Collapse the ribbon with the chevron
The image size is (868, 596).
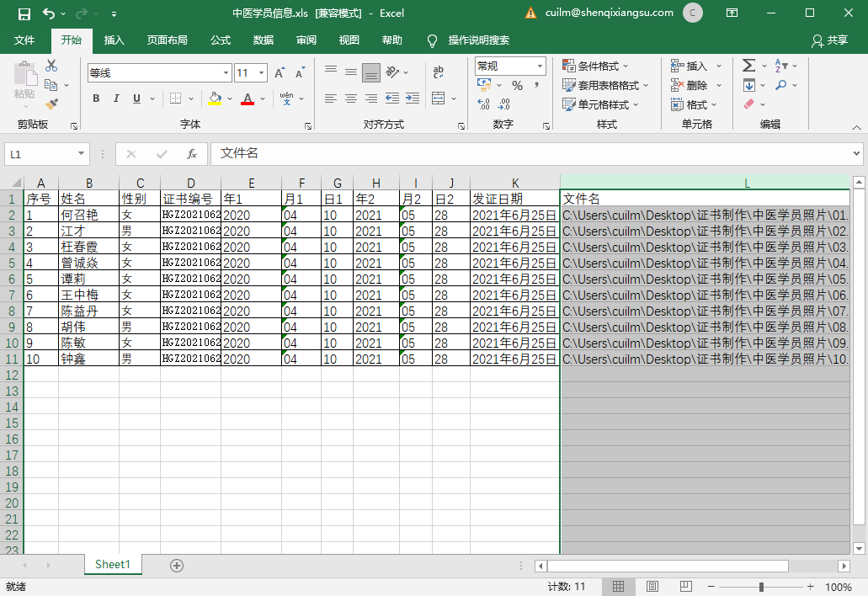pos(856,127)
